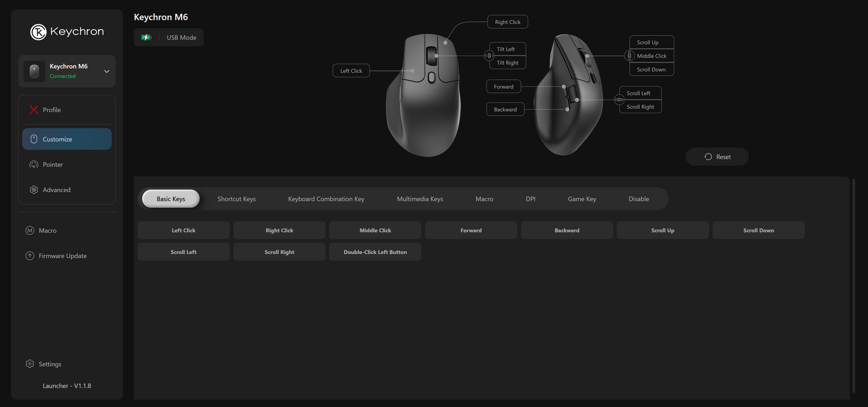868x407 pixels.
Task: Click the Advanced gear icon
Action: click(34, 190)
